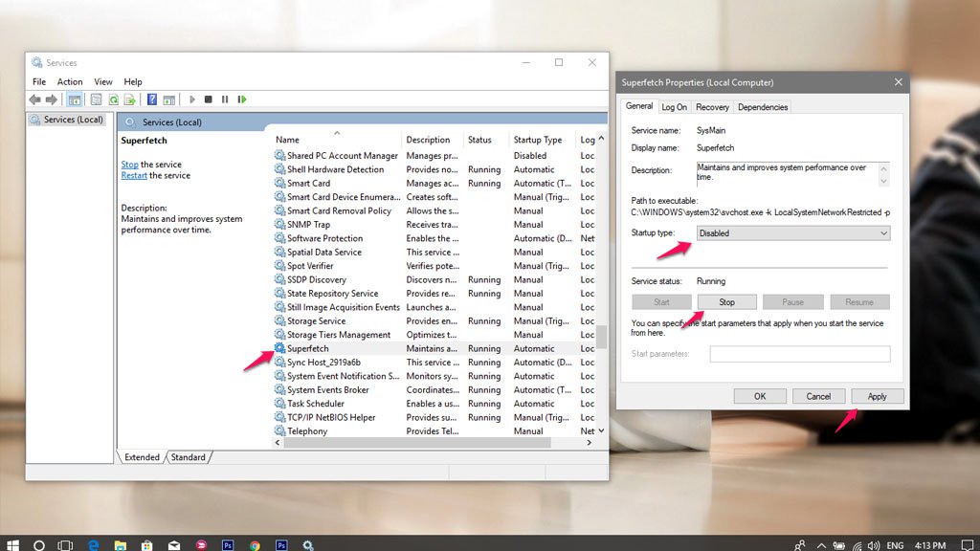
Task: Click Stop button in Superfetch Properties
Action: click(727, 301)
